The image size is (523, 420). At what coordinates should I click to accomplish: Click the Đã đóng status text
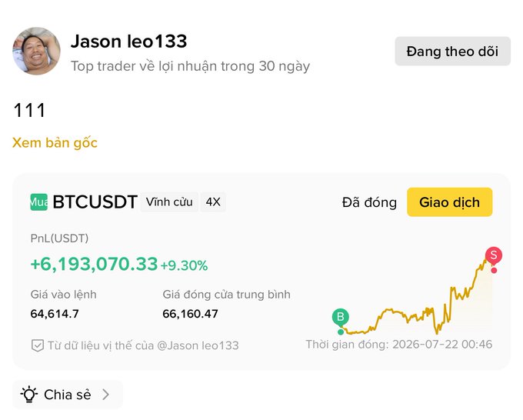point(370,202)
